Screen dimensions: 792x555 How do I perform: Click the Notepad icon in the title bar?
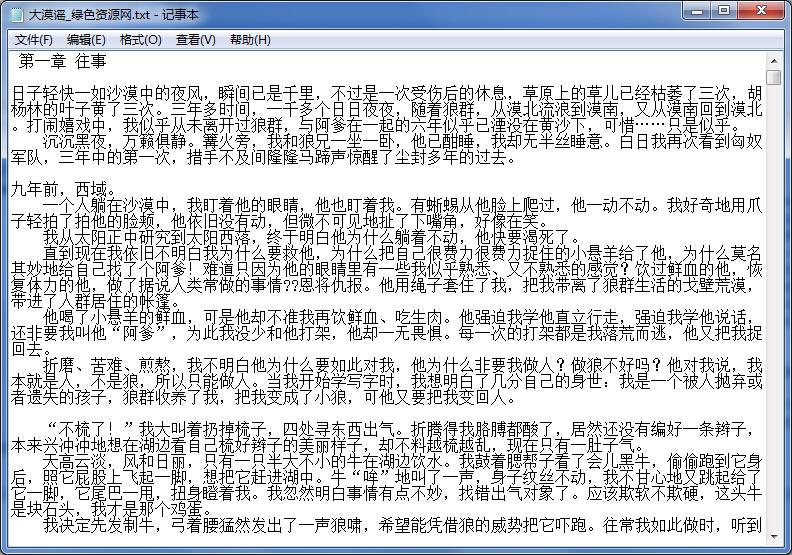(17, 15)
